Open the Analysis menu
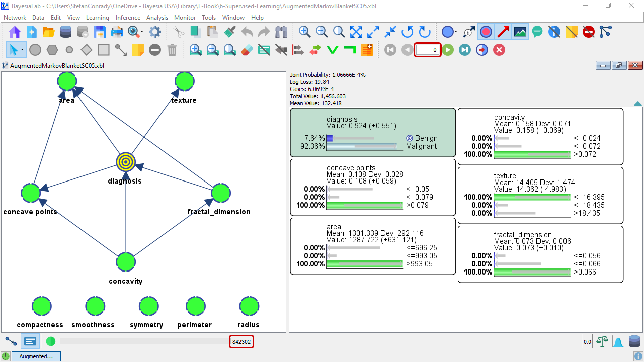Screen dimensions: 644x362 tap(157, 17)
